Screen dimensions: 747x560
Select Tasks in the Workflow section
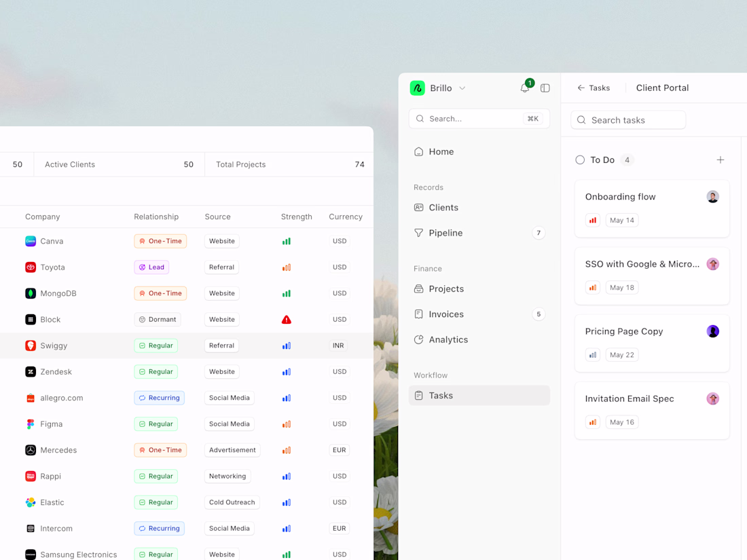479,395
